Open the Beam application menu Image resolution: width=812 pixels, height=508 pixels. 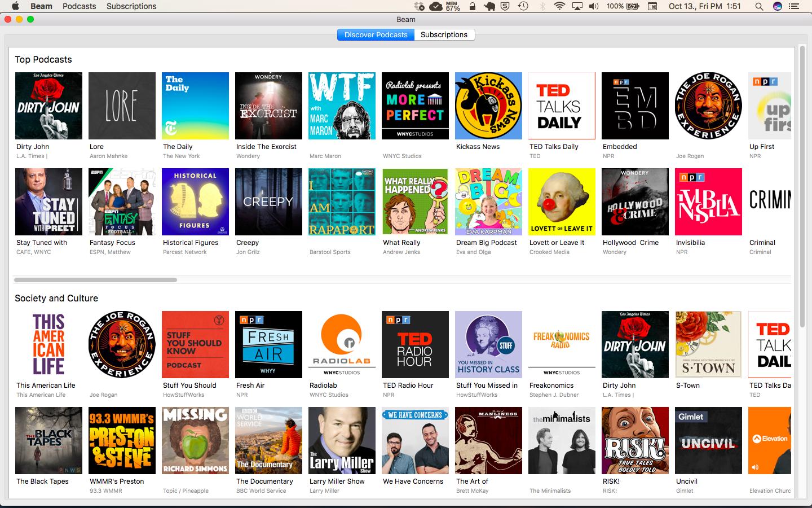pyautogui.click(x=41, y=6)
